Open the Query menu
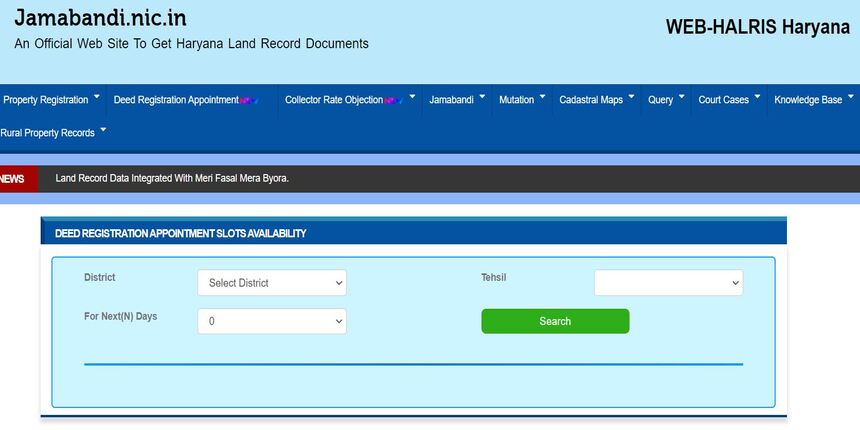The height and width of the screenshot is (430, 860). (660, 100)
